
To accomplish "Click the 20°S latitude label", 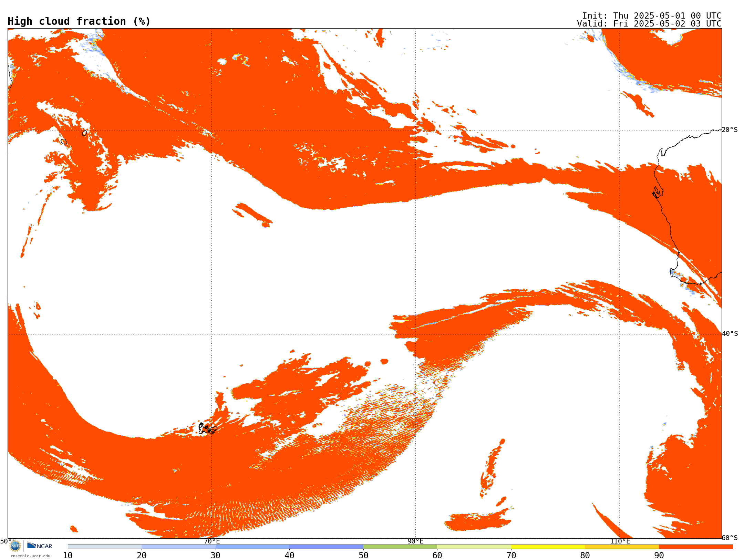I will [730, 130].
